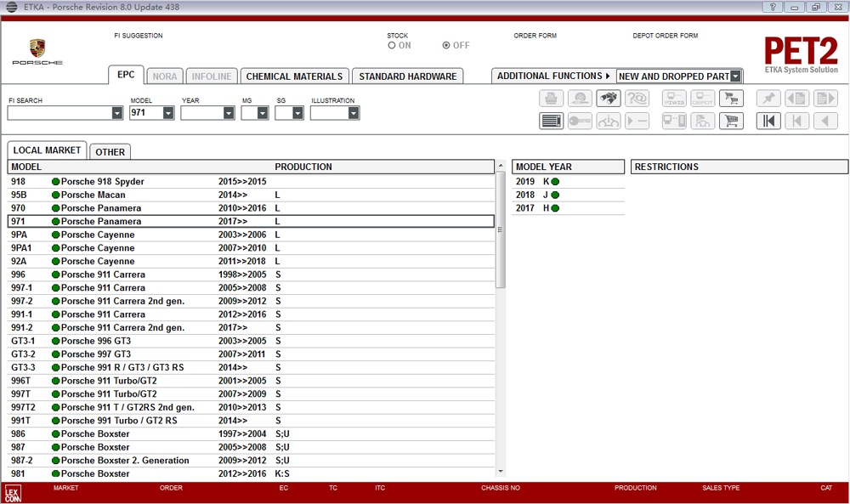Open help with the question mark button
850x504 pixels.
pyautogui.click(x=773, y=7)
